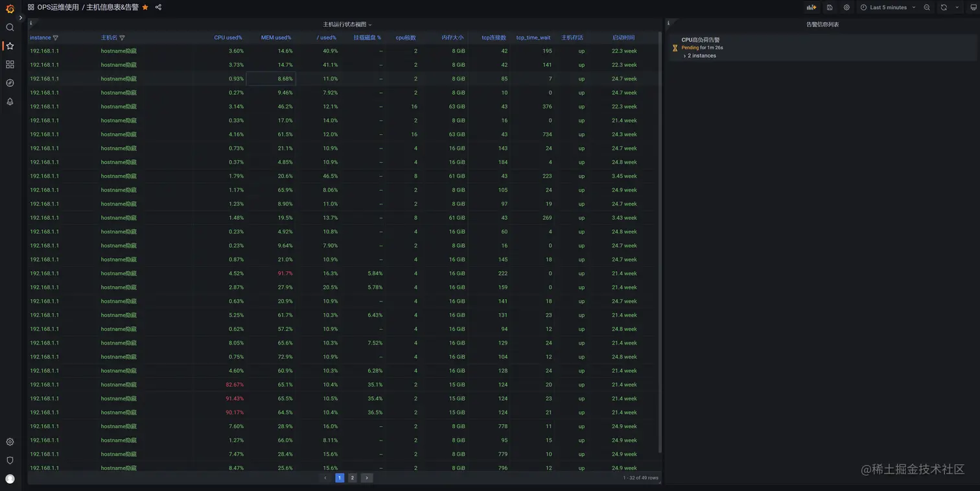The image size is (980, 491).
Task: Go to page 2 of the table
Action: pos(352,478)
